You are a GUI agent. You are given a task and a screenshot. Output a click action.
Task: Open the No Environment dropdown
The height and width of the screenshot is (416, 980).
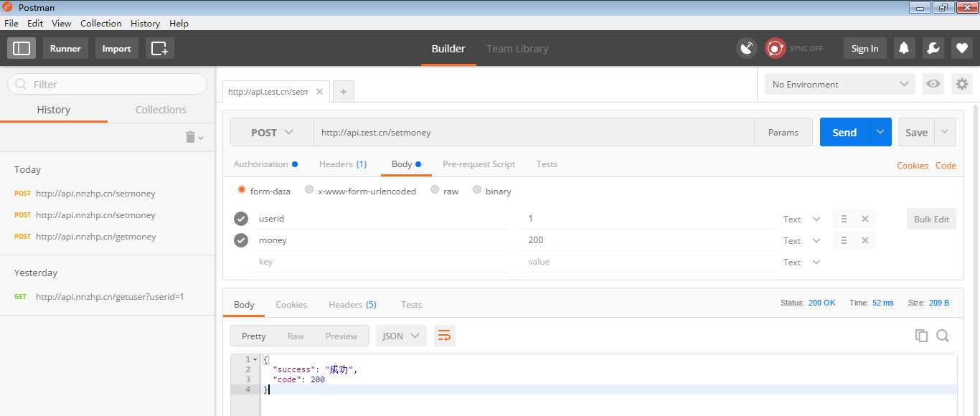click(840, 84)
